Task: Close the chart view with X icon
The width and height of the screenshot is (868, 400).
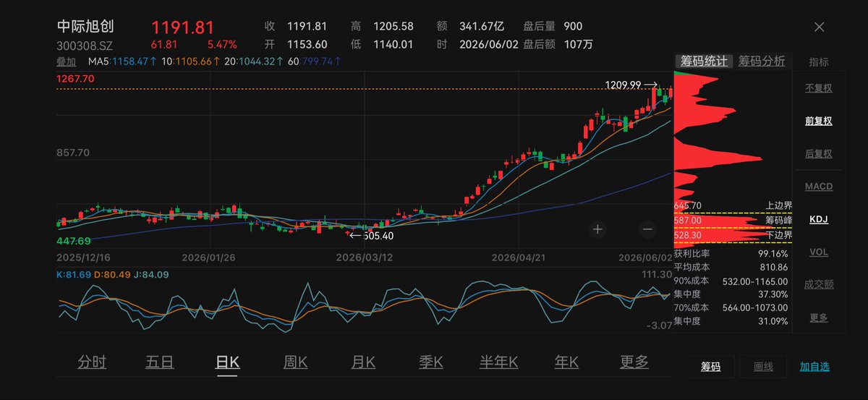Action: (819, 27)
